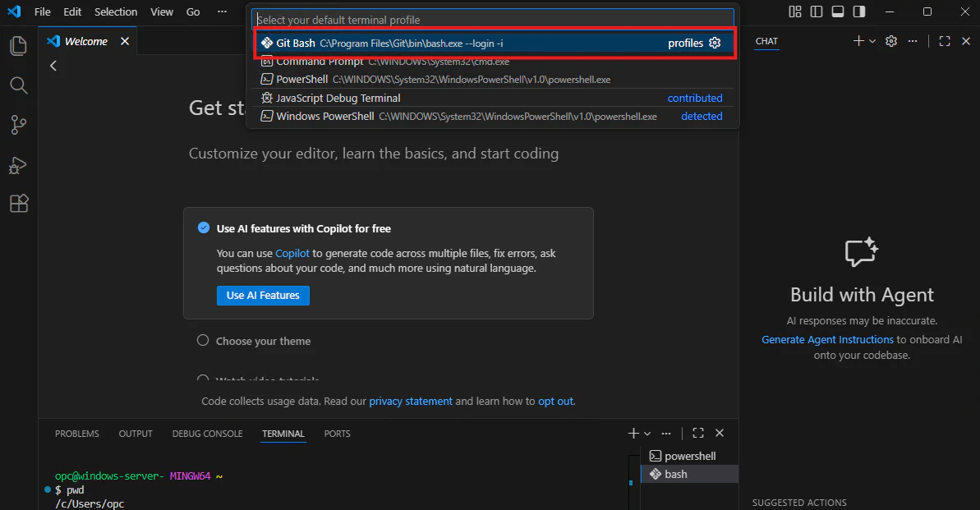
Task: Open Generate Agent Instructions link
Action: tap(827, 339)
